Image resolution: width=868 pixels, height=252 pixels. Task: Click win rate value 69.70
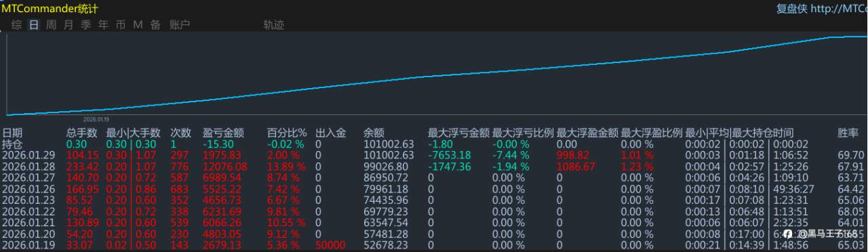[x=850, y=155]
